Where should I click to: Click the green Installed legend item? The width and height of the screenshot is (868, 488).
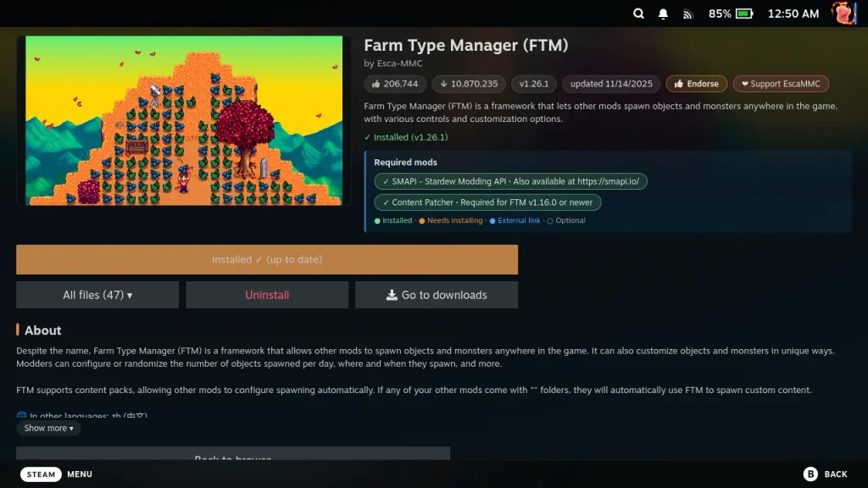(x=393, y=220)
